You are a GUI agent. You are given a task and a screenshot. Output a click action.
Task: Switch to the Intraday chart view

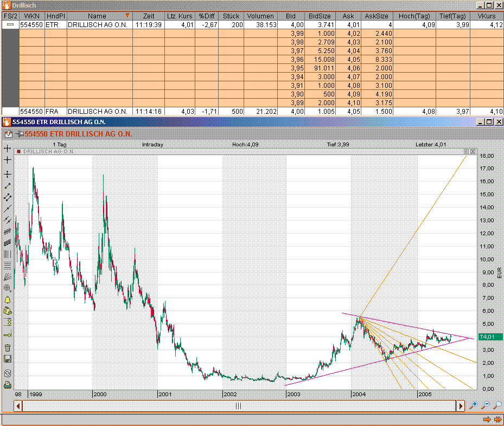tap(152, 145)
